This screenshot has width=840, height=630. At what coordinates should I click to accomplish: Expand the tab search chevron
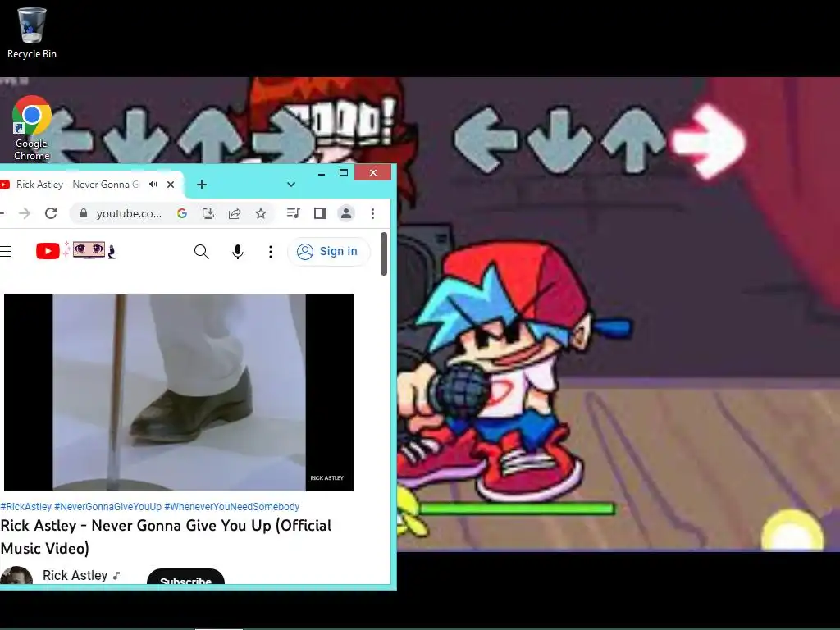click(291, 185)
